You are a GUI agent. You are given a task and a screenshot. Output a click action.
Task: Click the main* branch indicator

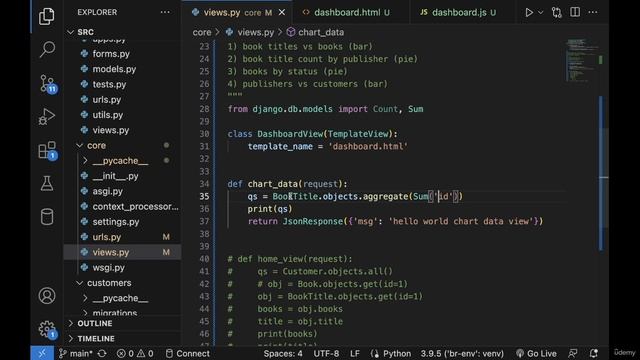point(76,353)
